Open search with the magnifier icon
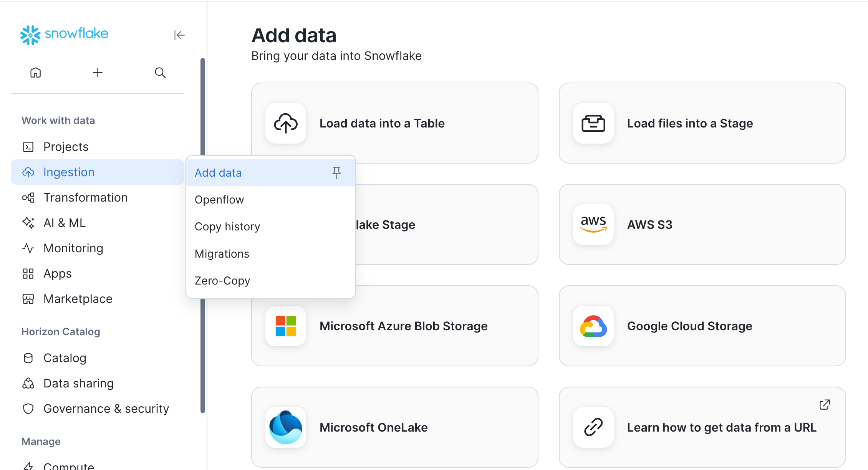 [160, 73]
